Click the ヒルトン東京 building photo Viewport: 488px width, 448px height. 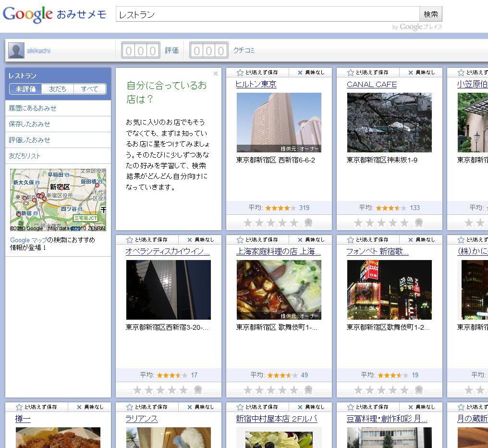tap(279, 123)
